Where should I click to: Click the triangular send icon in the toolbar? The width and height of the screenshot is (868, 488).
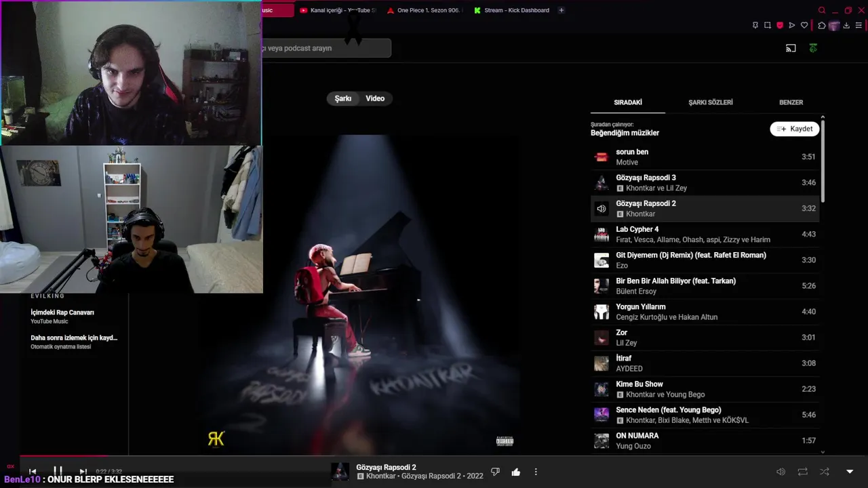[x=791, y=26]
